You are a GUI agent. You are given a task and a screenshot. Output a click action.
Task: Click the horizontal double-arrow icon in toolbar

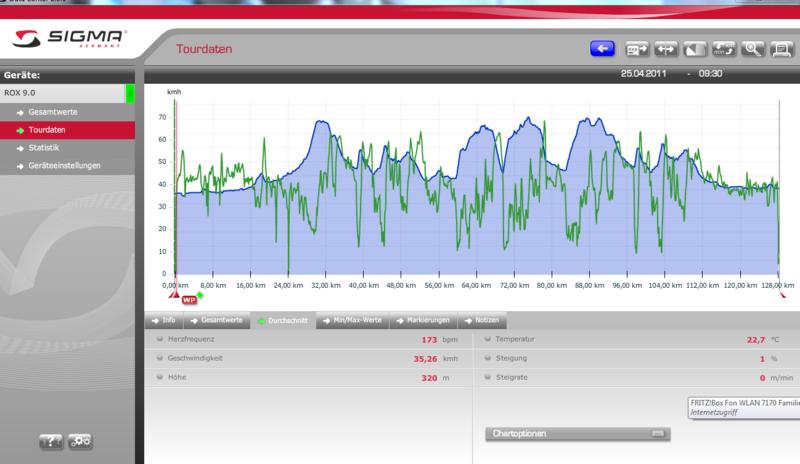665,48
